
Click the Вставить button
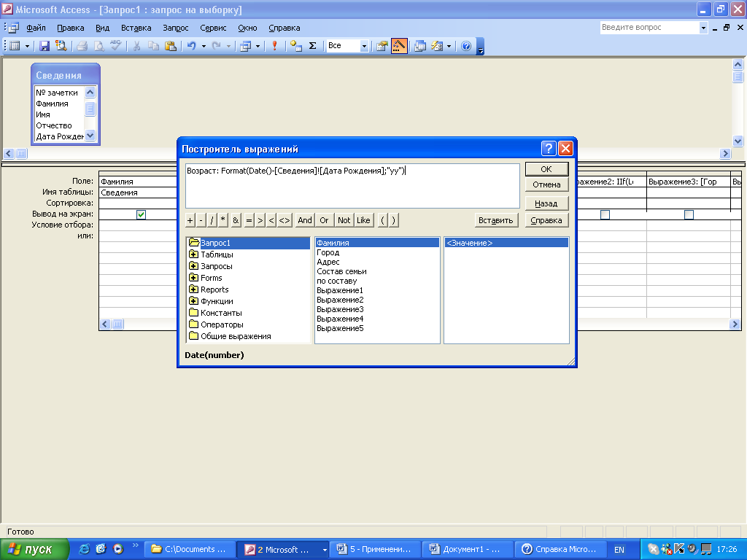pyautogui.click(x=495, y=220)
